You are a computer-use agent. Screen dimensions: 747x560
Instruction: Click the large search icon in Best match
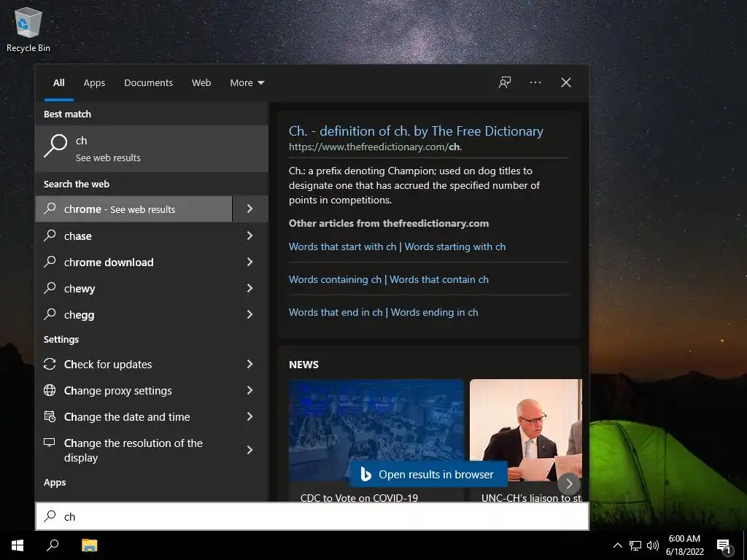55,145
